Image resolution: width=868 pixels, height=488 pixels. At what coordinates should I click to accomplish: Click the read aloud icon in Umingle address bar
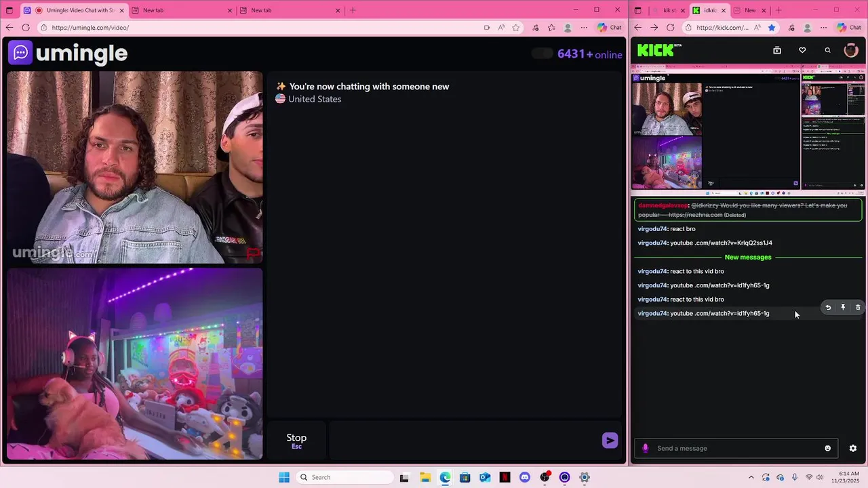click(501, 28)
